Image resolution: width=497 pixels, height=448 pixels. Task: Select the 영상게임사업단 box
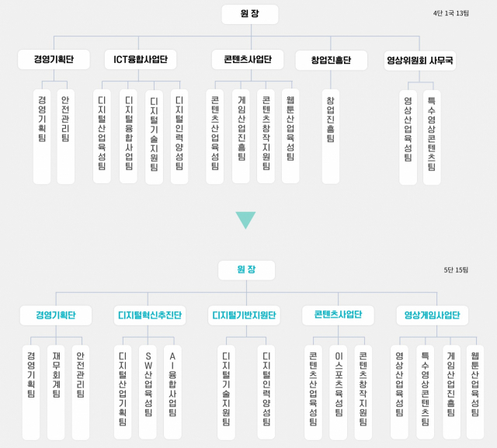pyautogui.click(x=433, y=315)
